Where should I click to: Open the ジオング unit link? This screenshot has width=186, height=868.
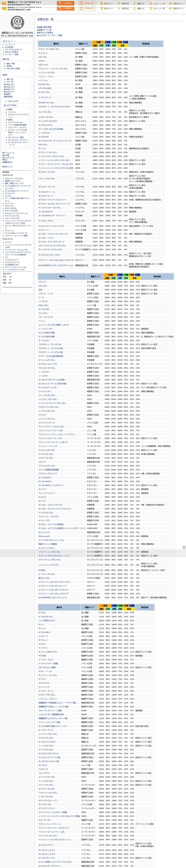(x=42, y=282)
